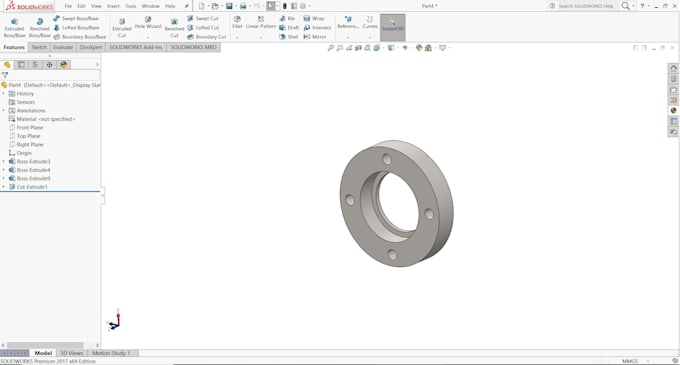The height and width of the screenshot is (365, 680).
Task: Select the Mirror tool
Action: pyautogui.click(x=314, y=37)
